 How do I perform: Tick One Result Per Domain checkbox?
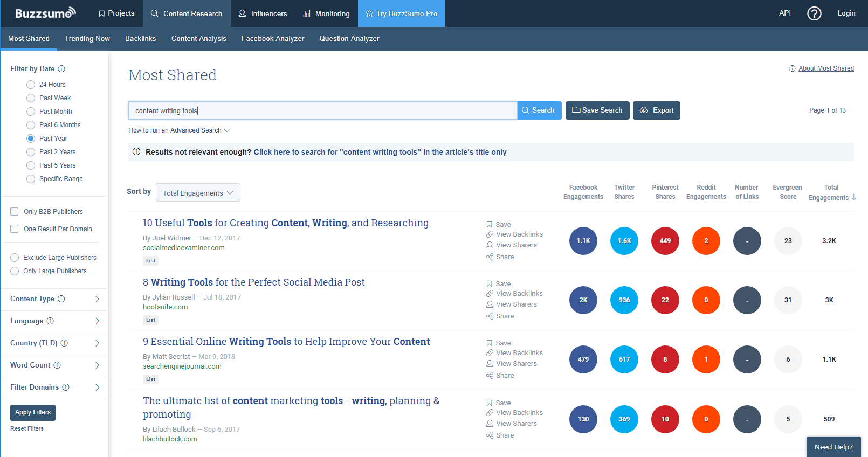(15, 229)
